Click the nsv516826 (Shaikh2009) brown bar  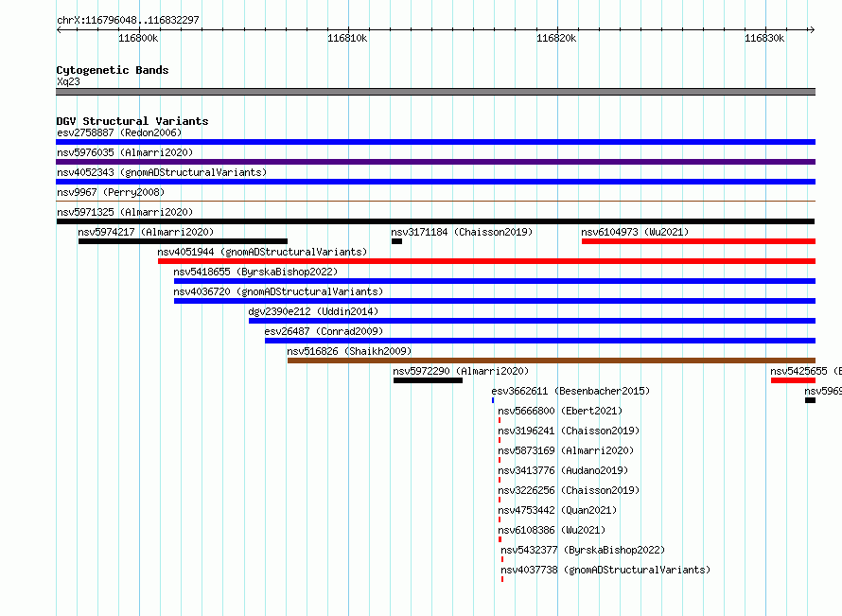coord(552,361)
